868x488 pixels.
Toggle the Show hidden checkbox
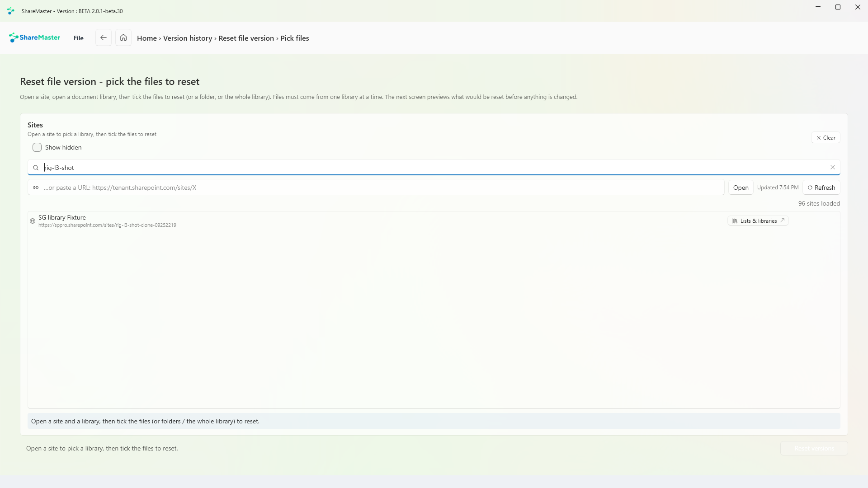[37, 147]
